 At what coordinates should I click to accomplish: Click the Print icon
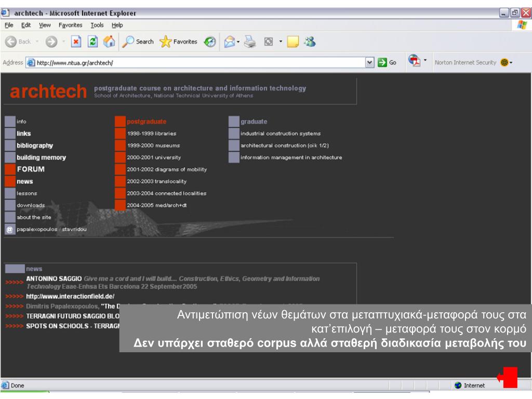click(250, 42)
